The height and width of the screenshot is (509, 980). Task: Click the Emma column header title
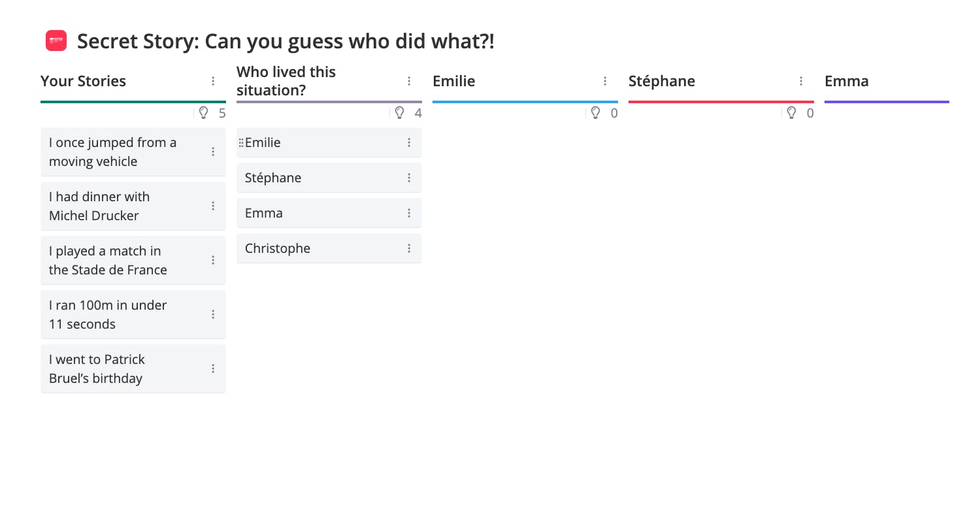(847, 81)
